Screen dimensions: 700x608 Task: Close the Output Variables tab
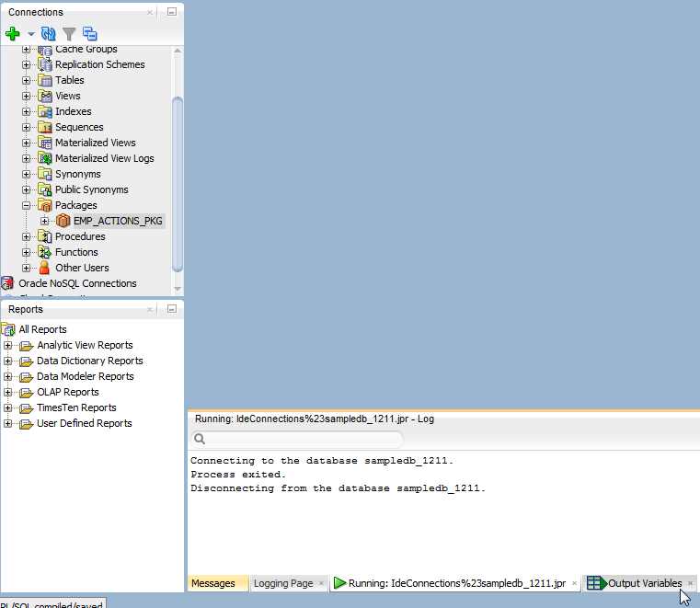click(690, 583)
